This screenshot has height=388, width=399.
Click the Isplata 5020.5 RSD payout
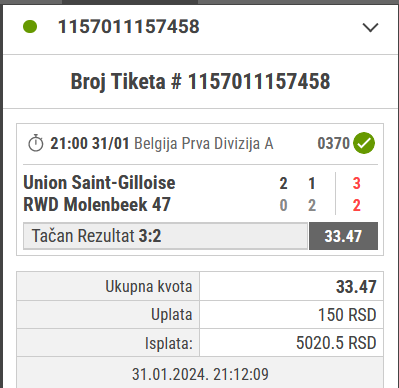point(336,343)
